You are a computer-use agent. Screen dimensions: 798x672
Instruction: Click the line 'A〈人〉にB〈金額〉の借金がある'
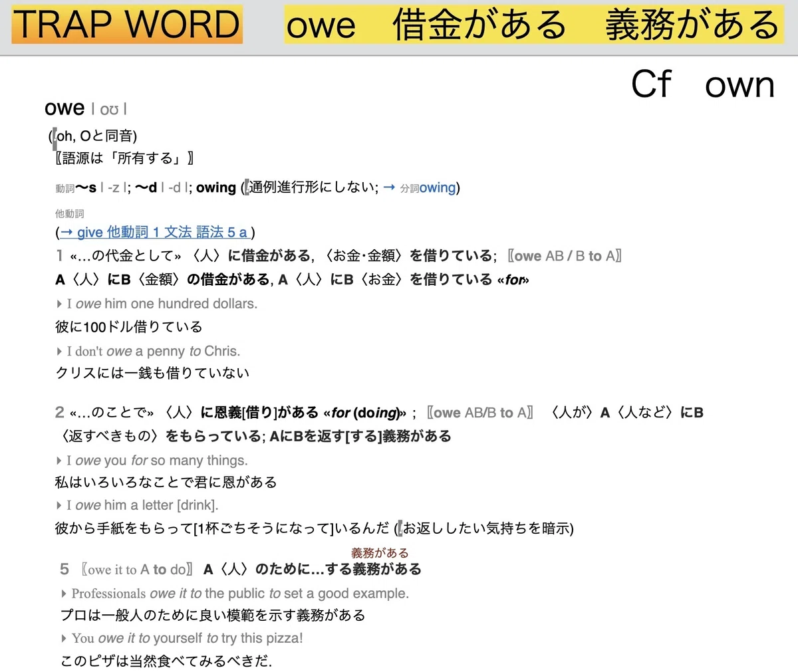coord(163,279)
